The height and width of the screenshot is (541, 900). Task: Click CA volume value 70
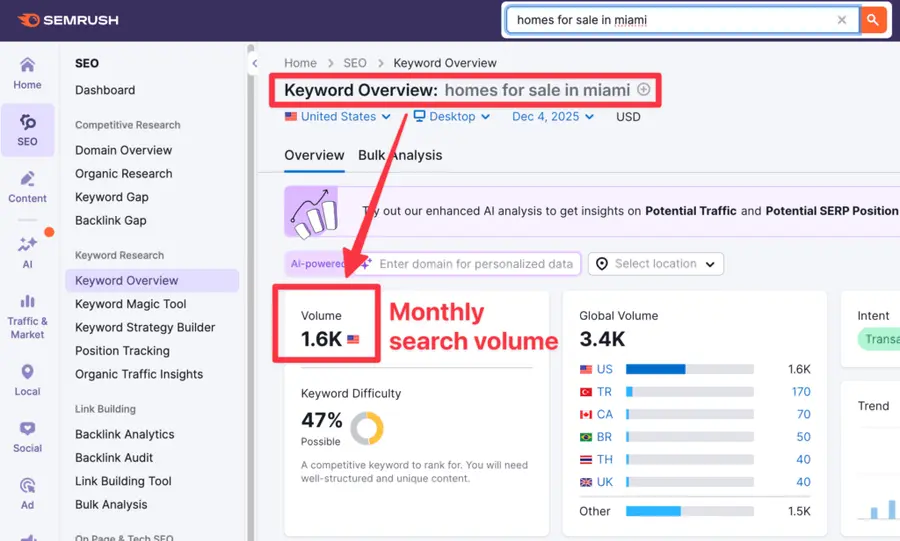(x=804, y=414)
